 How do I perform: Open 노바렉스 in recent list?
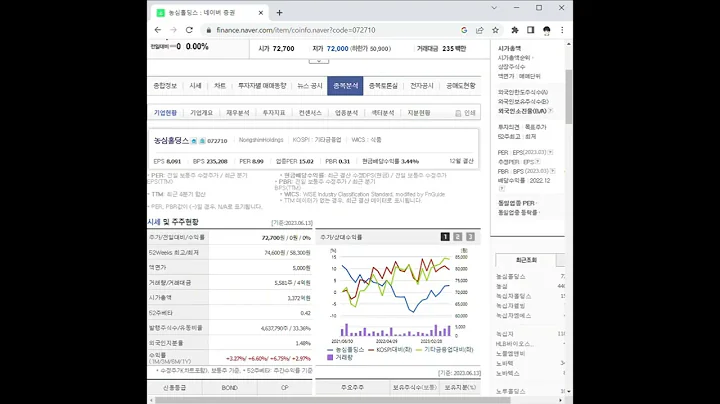(x=508, y=373)
